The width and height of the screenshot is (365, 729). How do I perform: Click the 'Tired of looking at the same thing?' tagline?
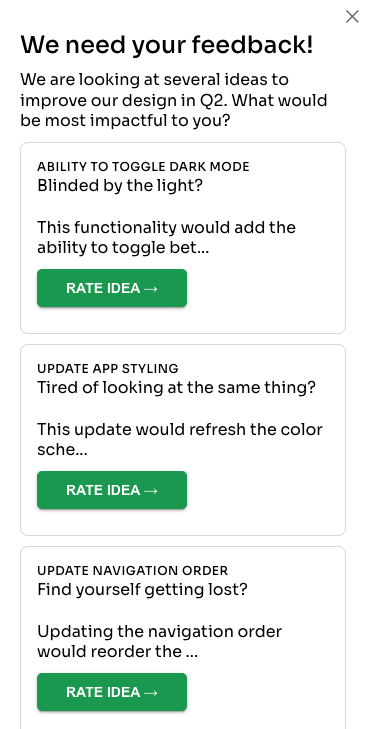(x=177, y=387)
